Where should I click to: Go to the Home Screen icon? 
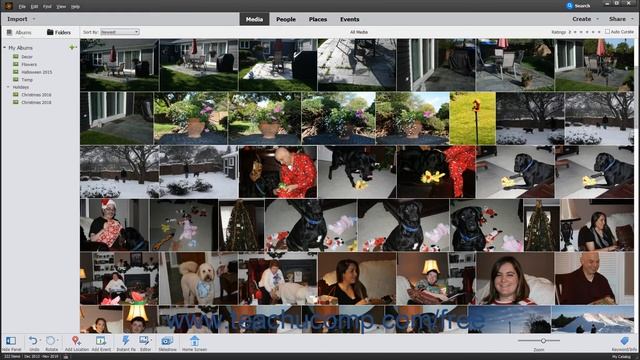194,340
